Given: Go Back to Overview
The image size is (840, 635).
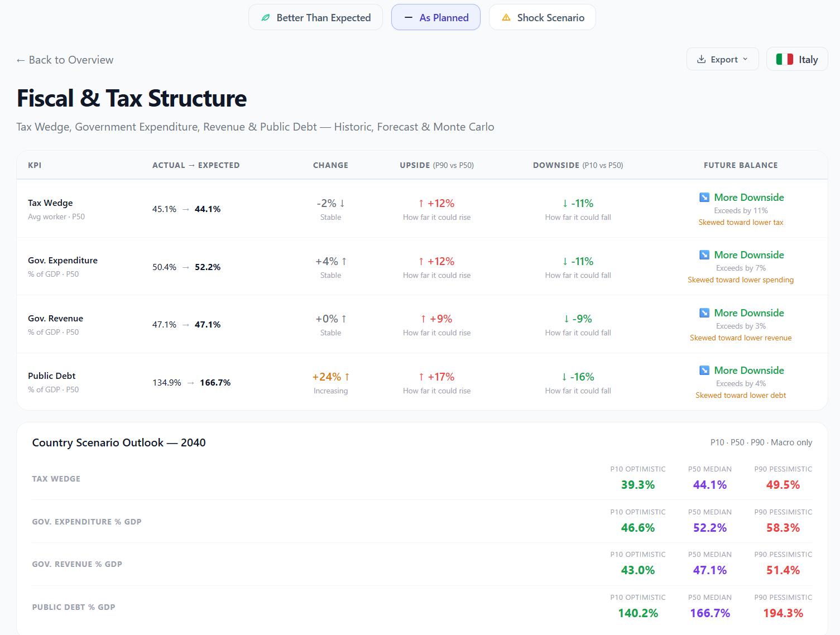Looking at the screenshot, I should (x=65, y=60).
